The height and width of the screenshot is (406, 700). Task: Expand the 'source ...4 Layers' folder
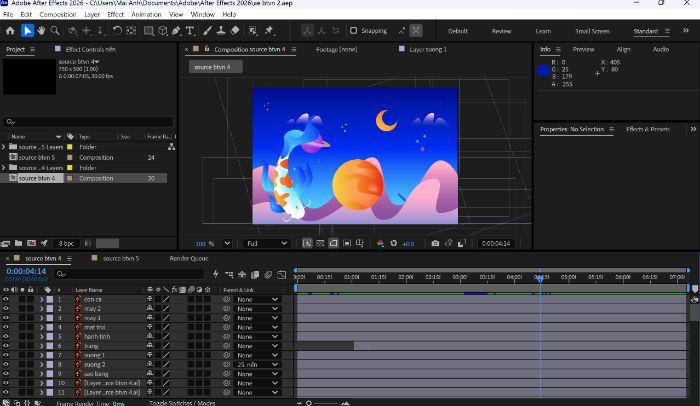click(x=4, y=168)
